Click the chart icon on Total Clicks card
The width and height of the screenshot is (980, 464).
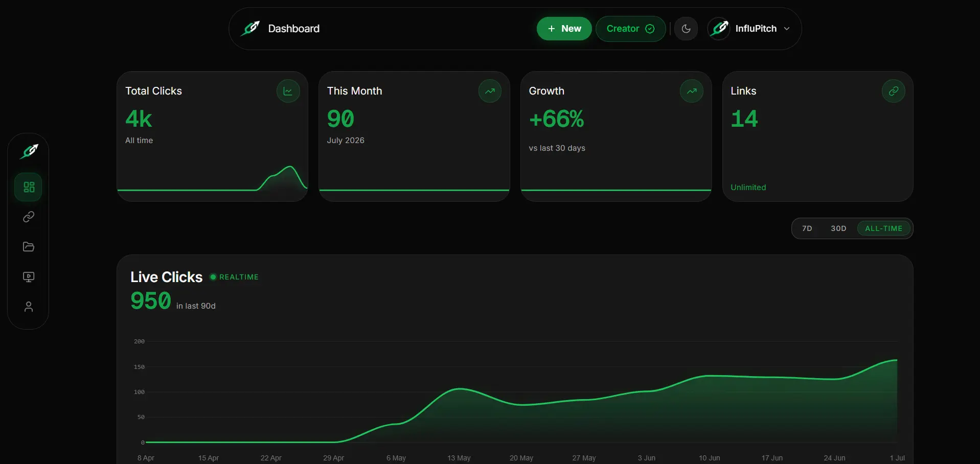[288, 91]
